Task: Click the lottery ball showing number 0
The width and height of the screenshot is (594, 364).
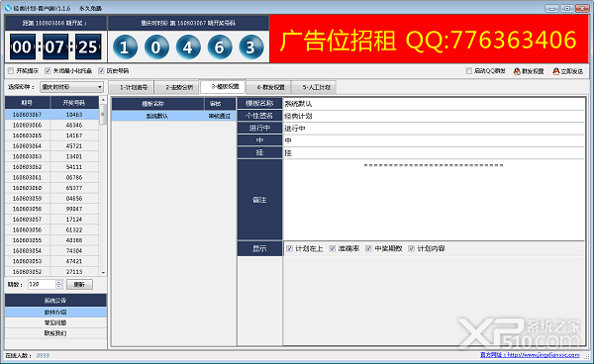Action: point(156,46)
